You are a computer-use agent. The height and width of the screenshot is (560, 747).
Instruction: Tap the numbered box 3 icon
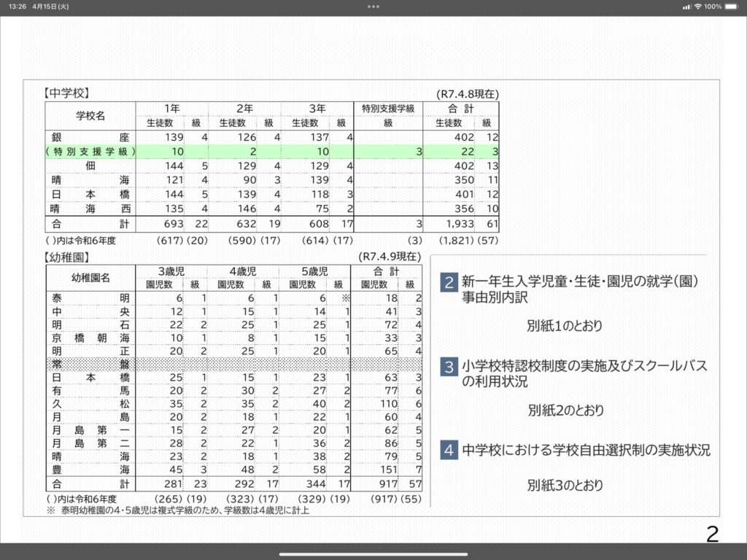449,367
